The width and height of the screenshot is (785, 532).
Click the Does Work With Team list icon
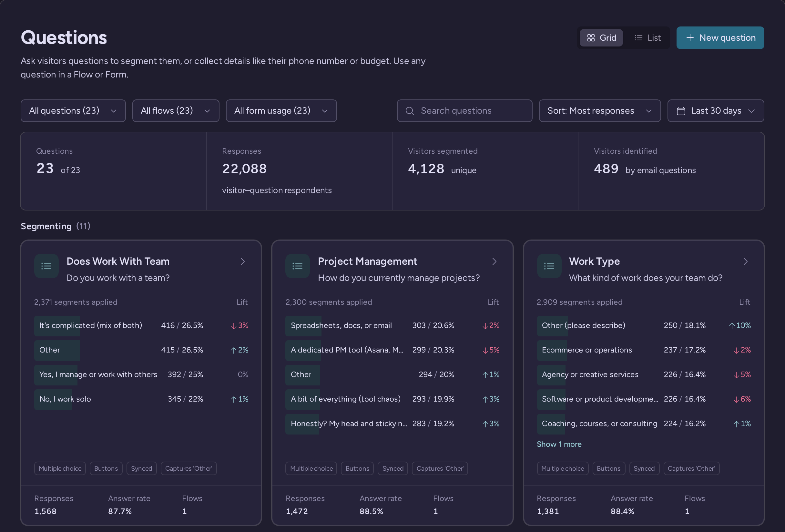[46, 266]
